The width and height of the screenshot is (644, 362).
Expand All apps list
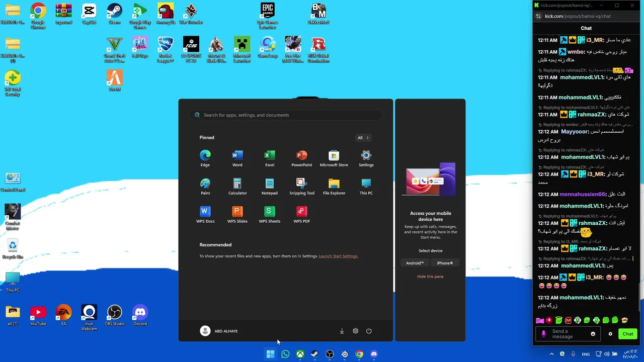click(x=363, y=138)
